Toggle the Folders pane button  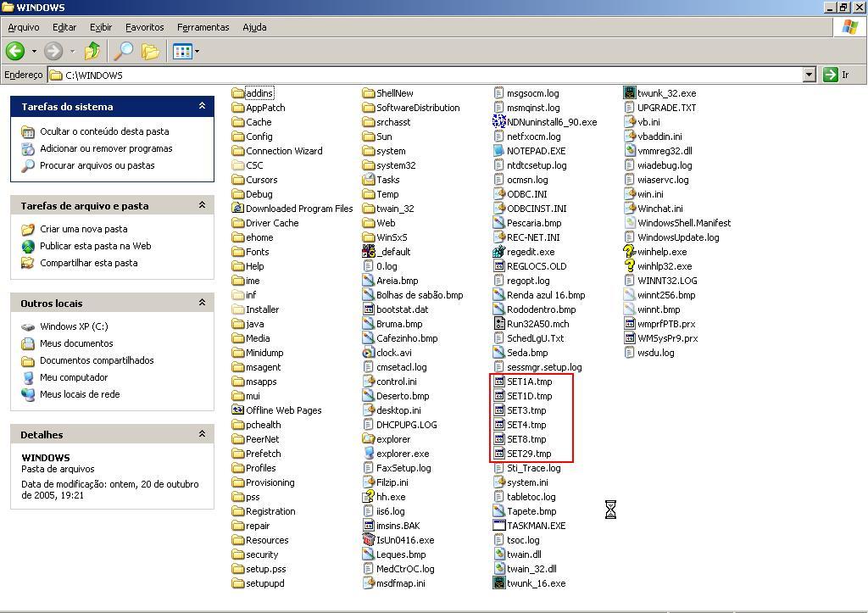pyautogui.click(x=150, y=52)
